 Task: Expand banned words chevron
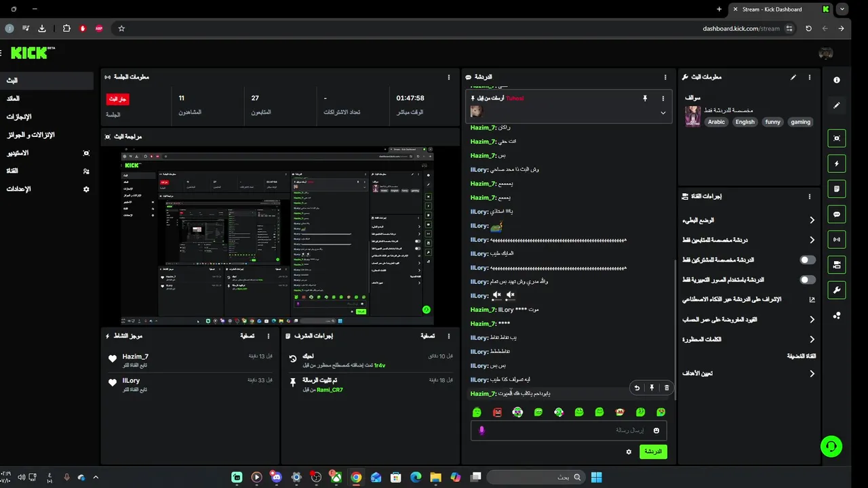pos(812,340)
